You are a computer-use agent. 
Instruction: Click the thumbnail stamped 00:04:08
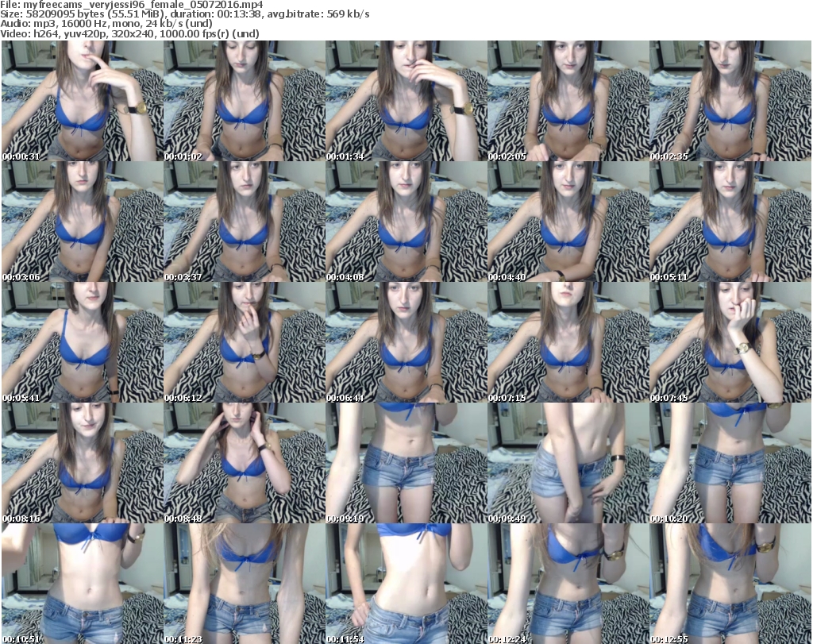[406, 222]
